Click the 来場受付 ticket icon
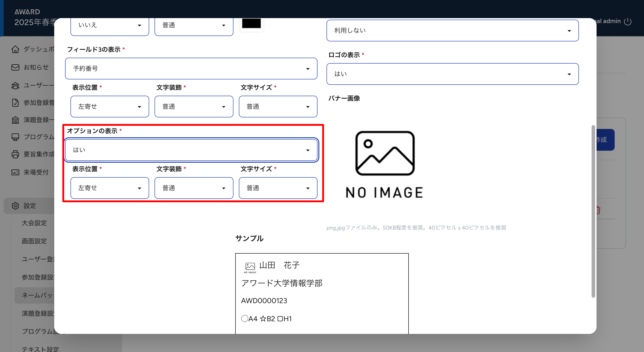 (15, 172)
